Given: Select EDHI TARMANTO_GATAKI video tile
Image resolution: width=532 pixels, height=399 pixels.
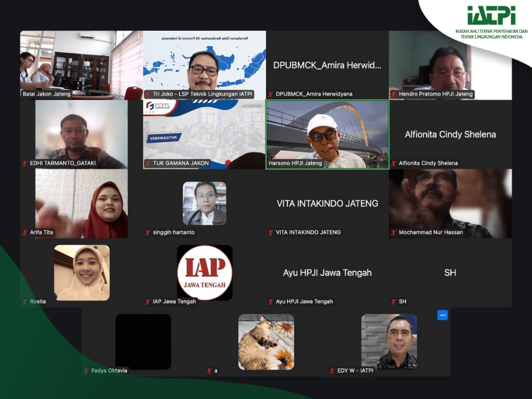Looking at the screenshot, I should click(82, 135).
